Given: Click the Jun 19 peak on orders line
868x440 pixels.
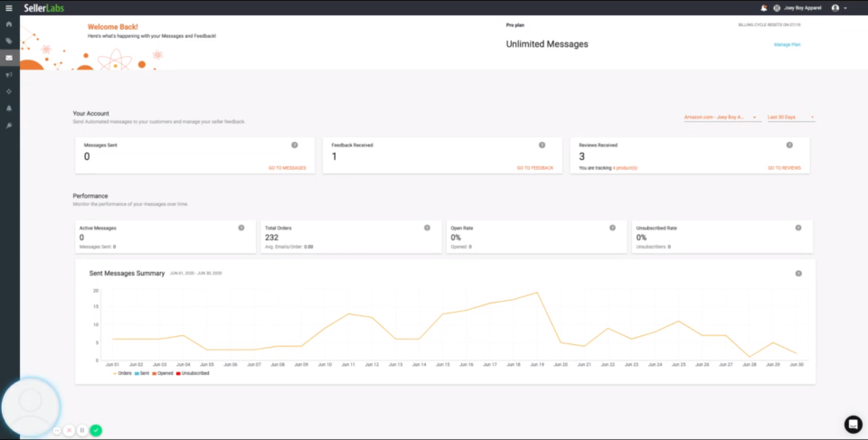Looking at the screenshot, I should coord(537,292).
